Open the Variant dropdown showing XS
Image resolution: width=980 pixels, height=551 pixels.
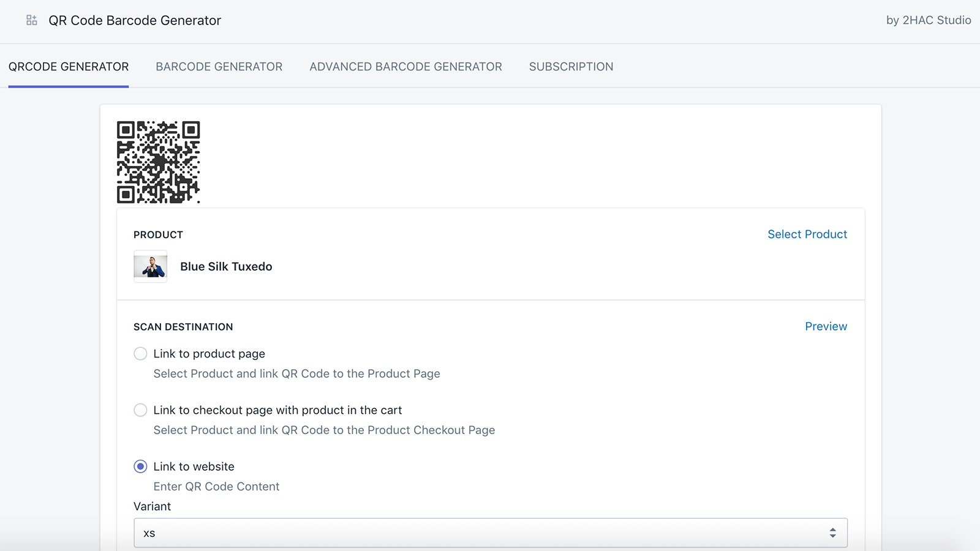click(491, 533)
